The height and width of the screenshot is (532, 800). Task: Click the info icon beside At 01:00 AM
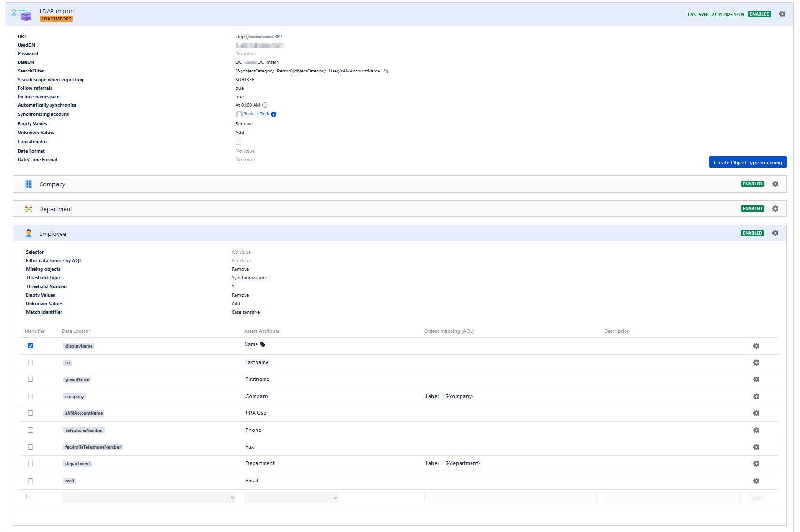click(x=265, y=105)
